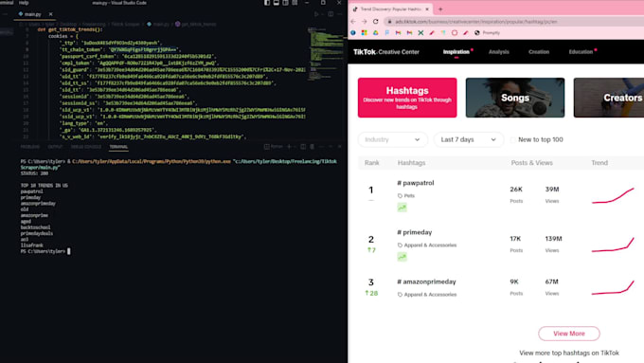Click the terminal prompt cursor line
The height and width of the screenshot is (363, 644).
pyautogui.click(x=45, y=251)
